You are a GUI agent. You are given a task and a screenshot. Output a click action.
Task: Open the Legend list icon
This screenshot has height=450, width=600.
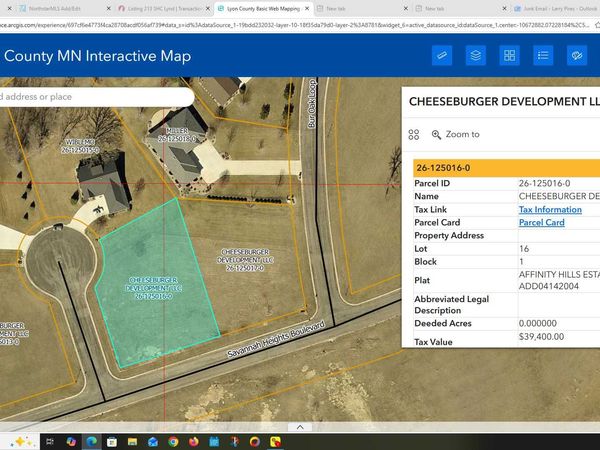(543, 56)
